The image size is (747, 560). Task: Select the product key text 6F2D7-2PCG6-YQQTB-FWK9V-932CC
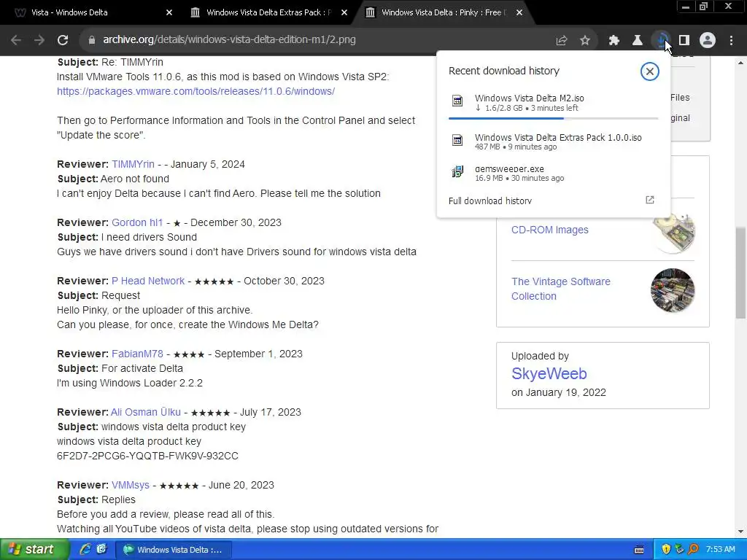[x=147, y=456]
